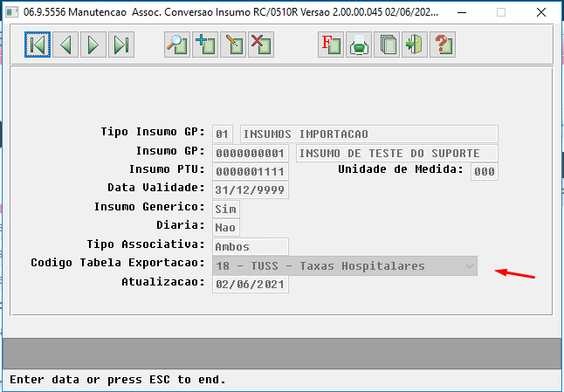The image size is (564, 392).
Task: Go to the previous record
Action: pyautogui.click(x=65, y=45)
